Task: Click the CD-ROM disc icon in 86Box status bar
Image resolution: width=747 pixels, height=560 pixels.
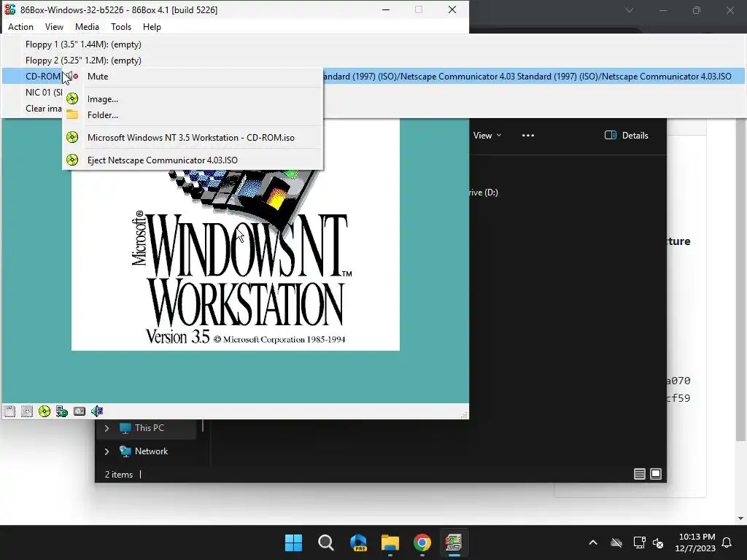Action: [x=44, y=411]
